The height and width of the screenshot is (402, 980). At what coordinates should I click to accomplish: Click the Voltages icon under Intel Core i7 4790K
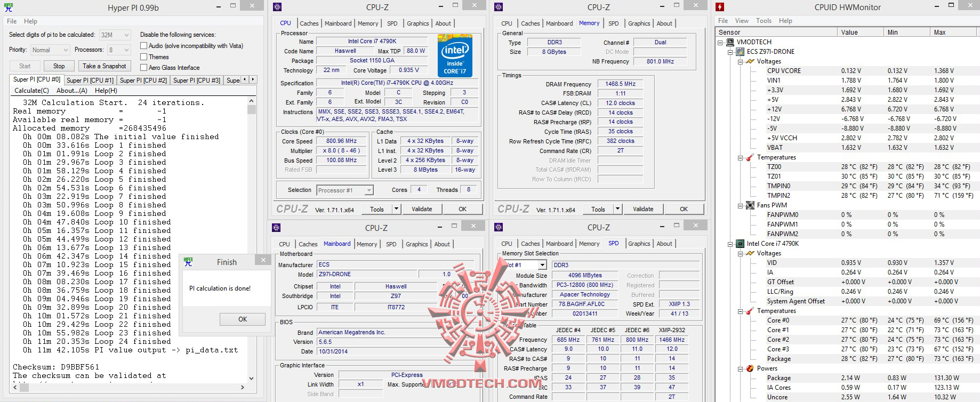click(x=750, y=253)
